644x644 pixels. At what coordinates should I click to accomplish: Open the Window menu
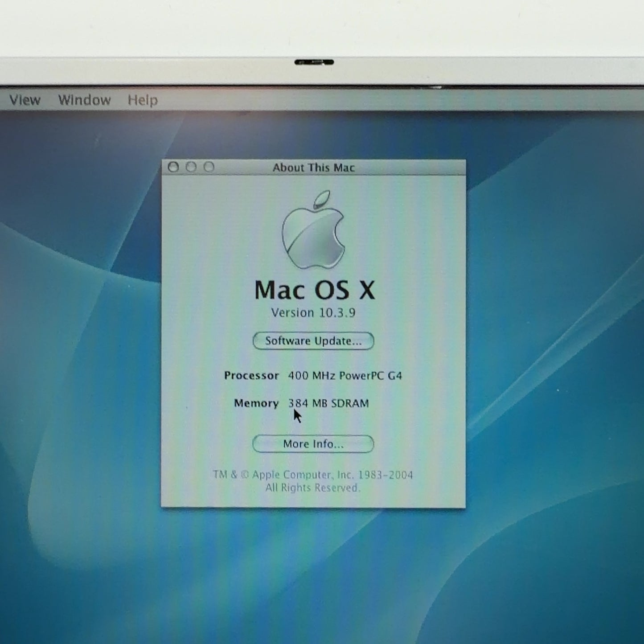pyautogui.click(x=84, y=100)
